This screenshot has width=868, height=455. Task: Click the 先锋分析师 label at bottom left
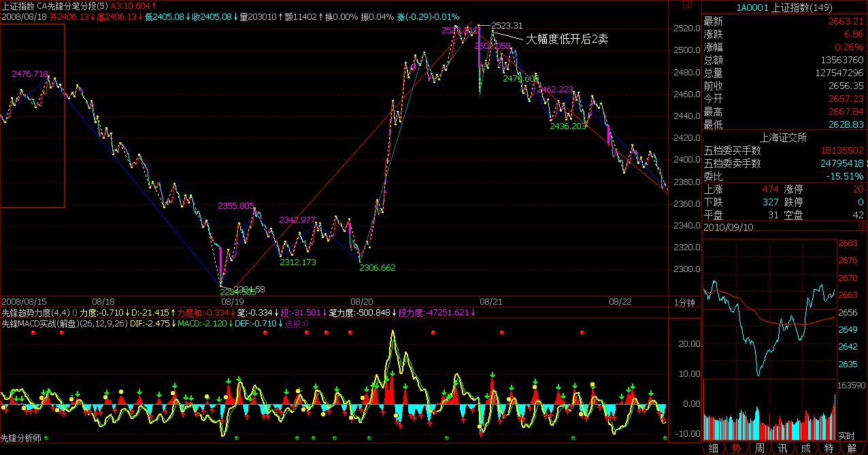[x=21, y=438]
